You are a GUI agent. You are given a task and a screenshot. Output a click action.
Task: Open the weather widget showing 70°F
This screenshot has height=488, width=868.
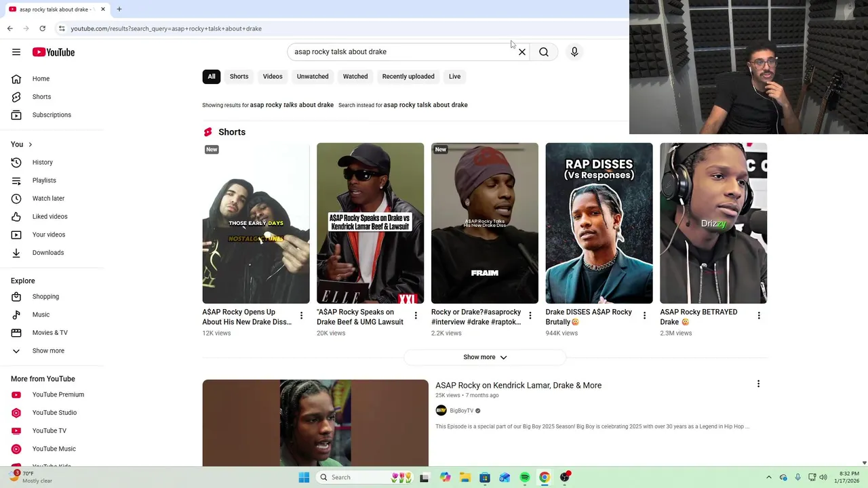click(31, 477)
